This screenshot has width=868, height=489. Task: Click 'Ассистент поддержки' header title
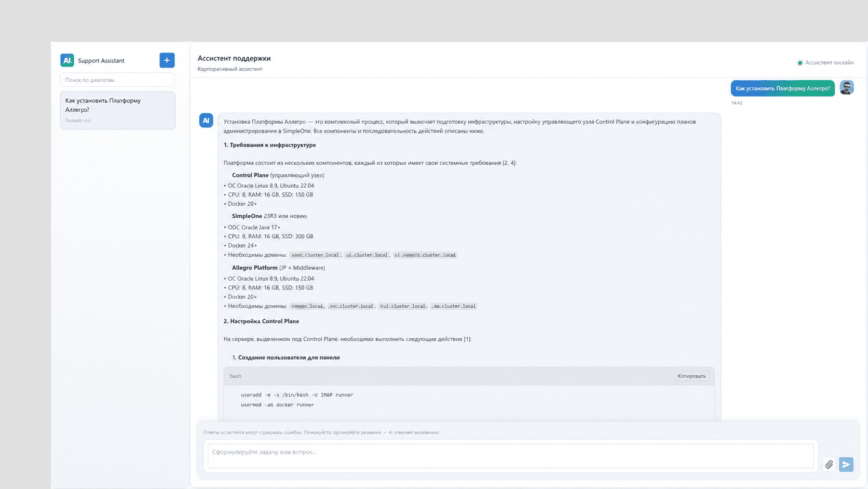pos(234,58)
